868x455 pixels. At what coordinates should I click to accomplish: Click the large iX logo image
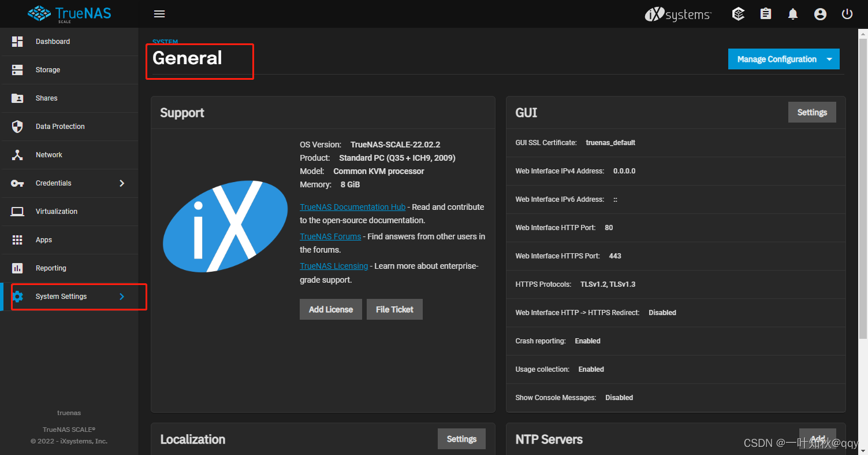click(225, 227)
